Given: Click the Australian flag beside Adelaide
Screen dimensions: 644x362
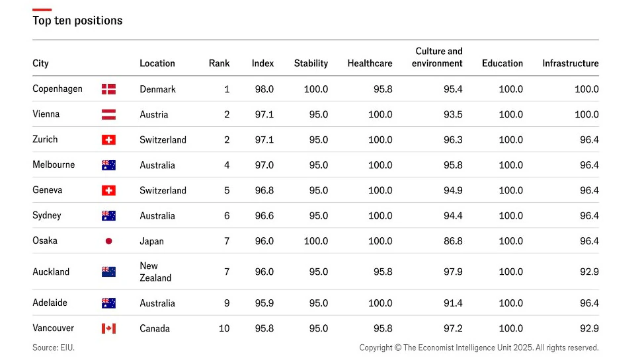Looking at the screenshot, I should (108, 303).
